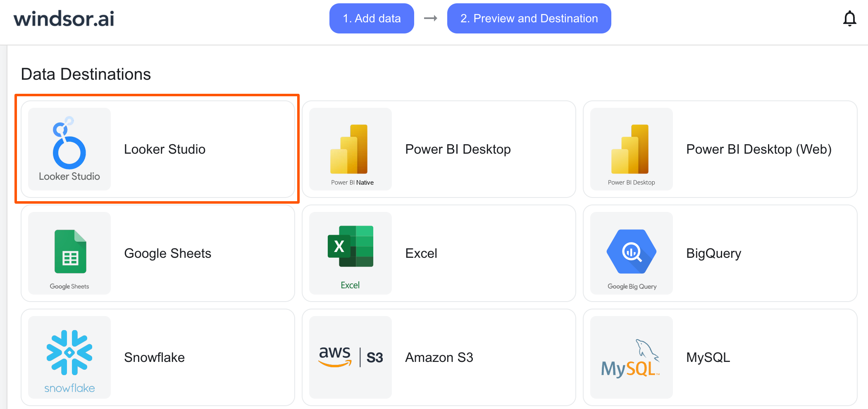Click the Data Destinations heading
This screenshot has height=409, width=868.
(x=86, y=74)
